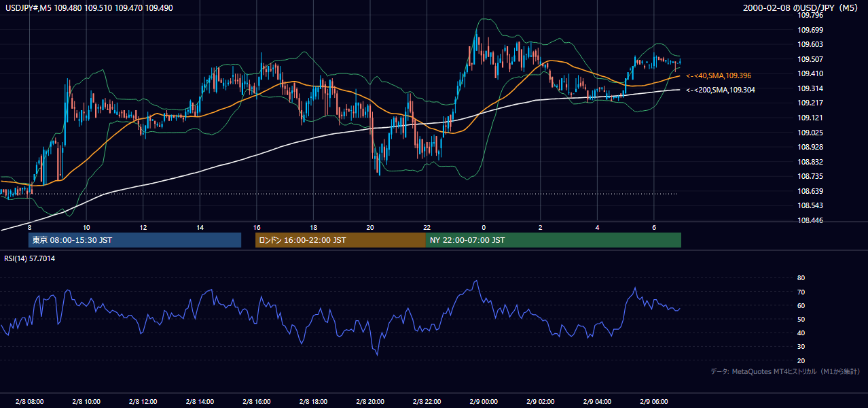Click price axis value 108.735
The image size is (868, 408).
coord(810,176)
